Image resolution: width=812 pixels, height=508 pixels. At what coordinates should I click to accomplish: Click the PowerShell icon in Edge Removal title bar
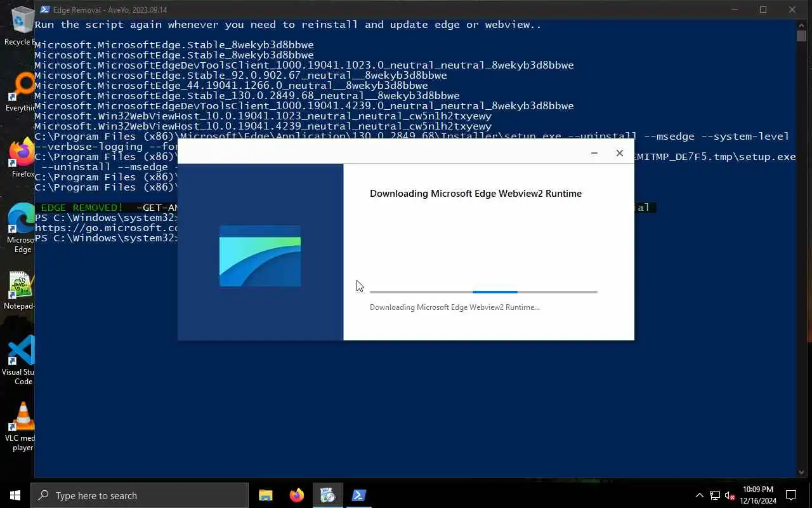[x=44, y=10]
